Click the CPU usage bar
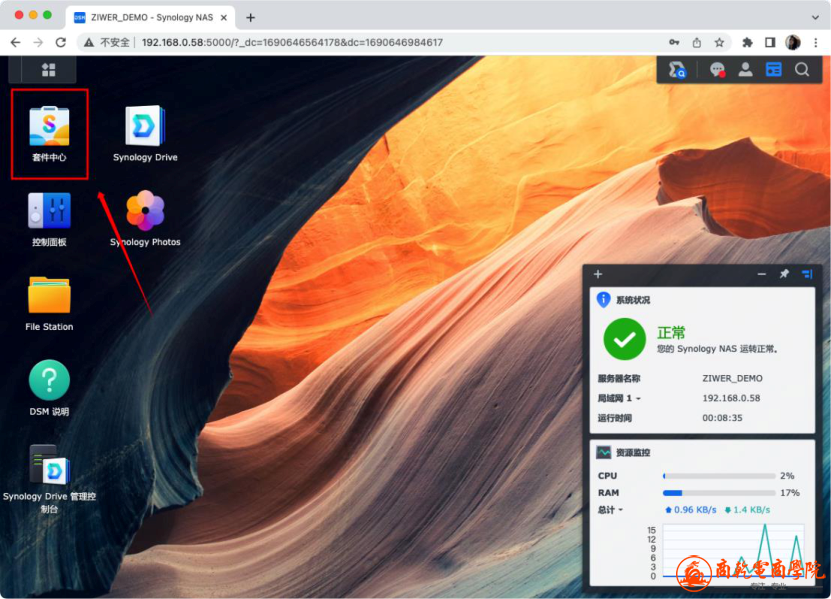This screenshot has width=831, height=599. pos(719,476)
